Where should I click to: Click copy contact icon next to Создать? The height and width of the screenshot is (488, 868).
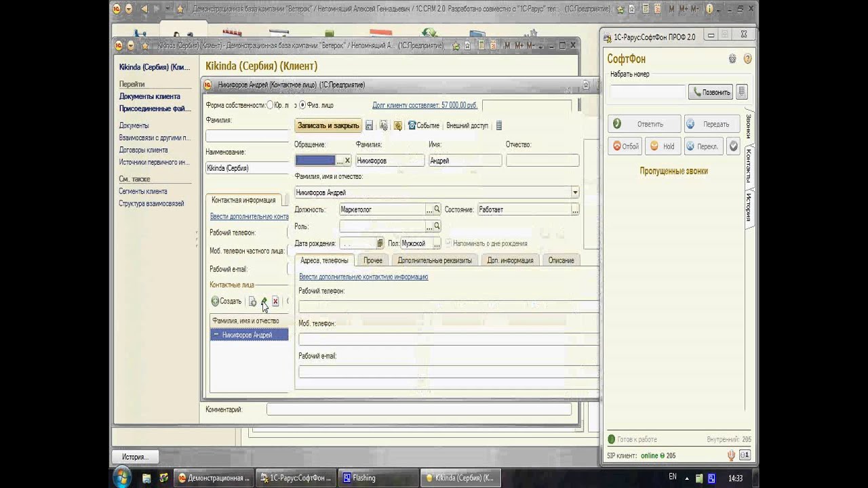coord(252,301)
